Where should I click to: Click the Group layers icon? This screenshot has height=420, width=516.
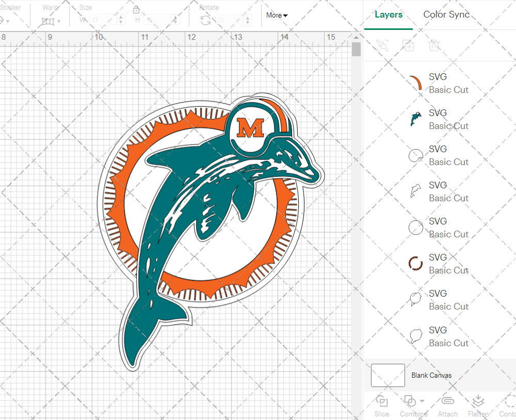coord(382,45)
